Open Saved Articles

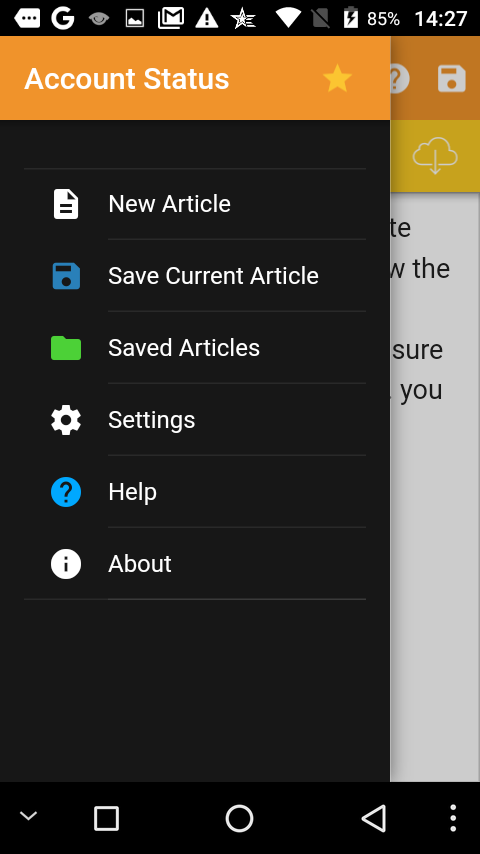pos(195,348)
